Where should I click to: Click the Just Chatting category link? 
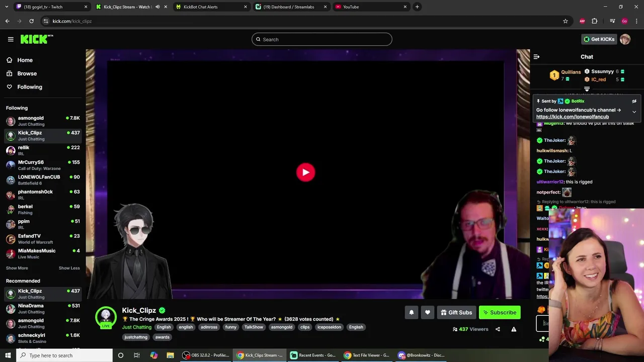(x=136, y=327)
